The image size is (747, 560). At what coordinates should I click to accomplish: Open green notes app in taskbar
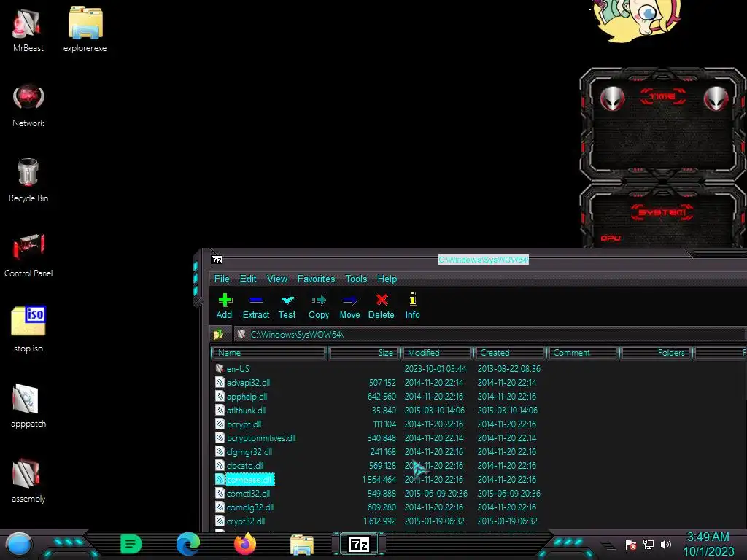pos(131,544)
